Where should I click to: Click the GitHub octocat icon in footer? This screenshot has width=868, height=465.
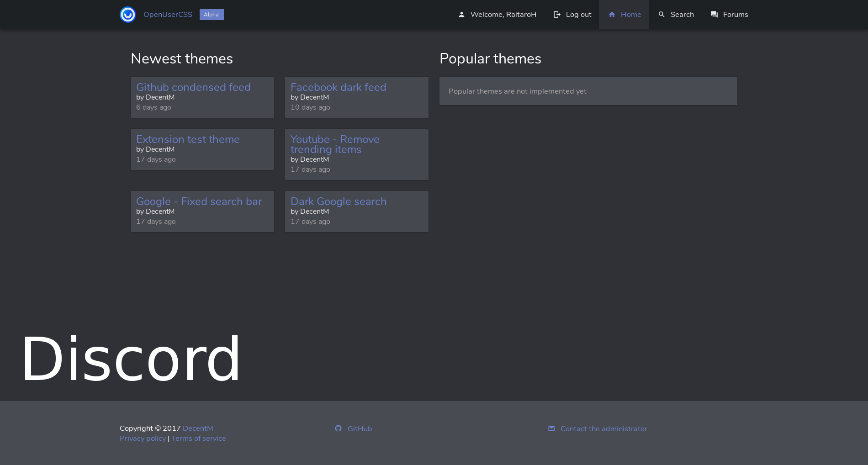pyautogui.click(x=338, y=428)
